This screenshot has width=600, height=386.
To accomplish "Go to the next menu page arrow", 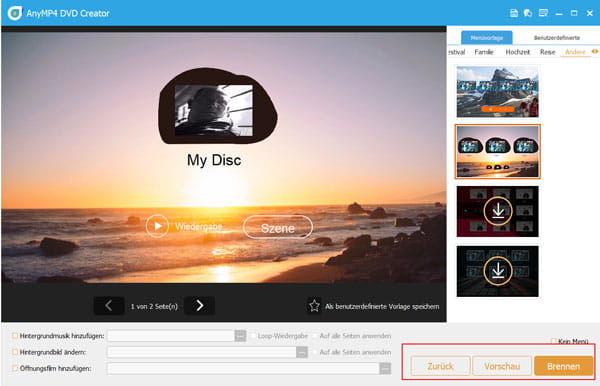I will [x=199, y=306].
